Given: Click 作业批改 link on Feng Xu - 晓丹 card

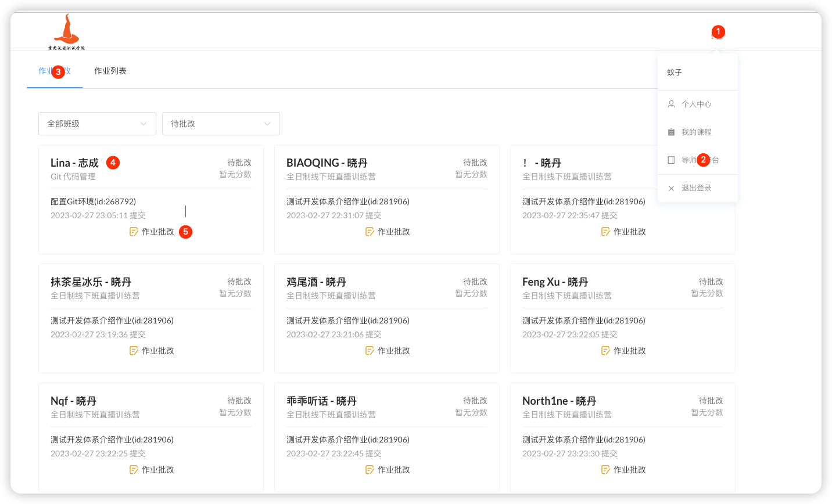Looking at the screenshot, I should coord(629,351).
